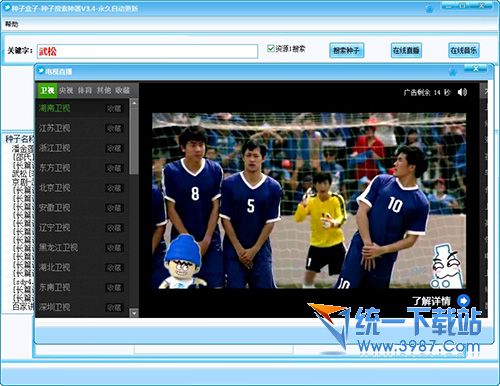Click the 在线音乐 button

[464, 50]
